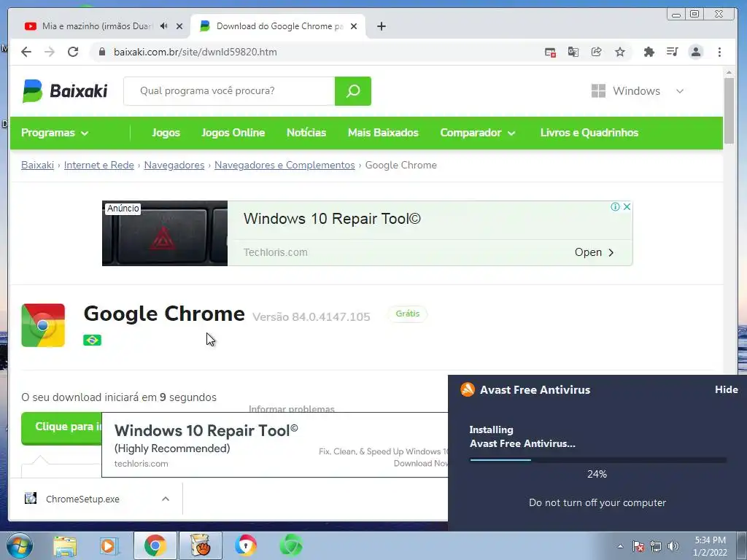The image size is (747, 560).
Task: Close the top Windows 10 Repair ad
Action: [627, 206]
